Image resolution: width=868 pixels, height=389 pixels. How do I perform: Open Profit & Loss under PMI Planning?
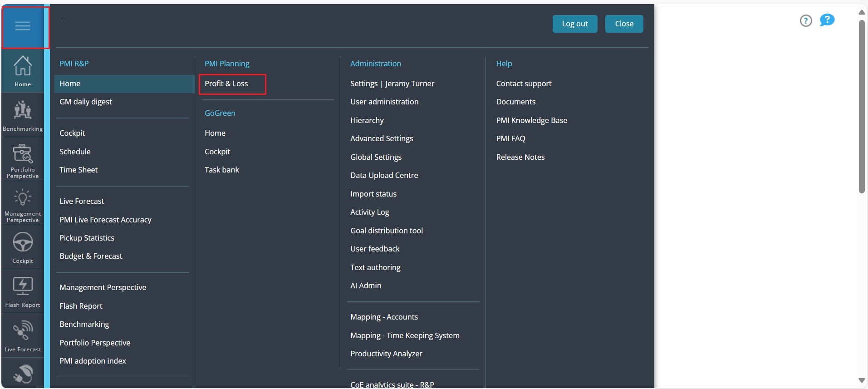click(226, 84)
